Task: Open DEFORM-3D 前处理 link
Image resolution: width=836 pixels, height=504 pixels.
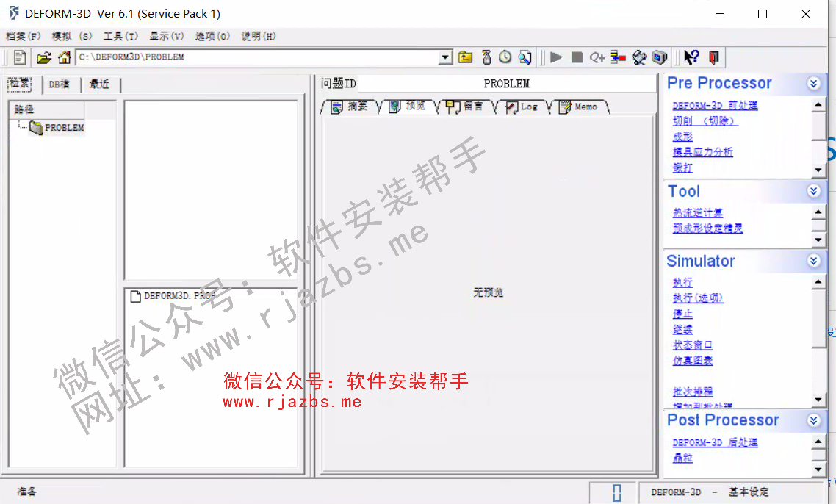Action: pyautogui.click(x=715, y=106)
